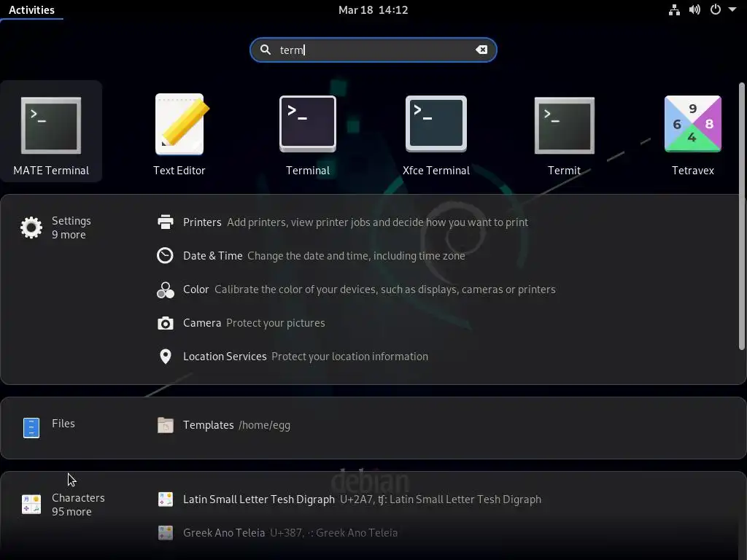Open Camera privacy settings result

241,323
